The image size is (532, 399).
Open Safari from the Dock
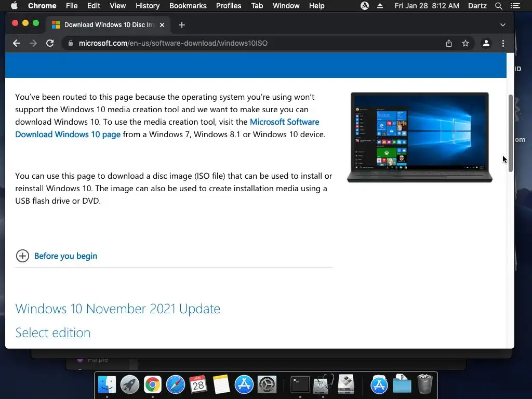(176, 385)
